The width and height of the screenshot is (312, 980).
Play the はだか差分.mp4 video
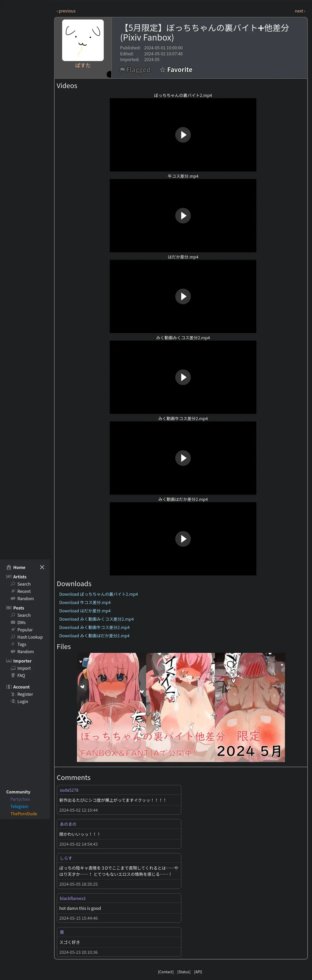(x=183, y=296)
